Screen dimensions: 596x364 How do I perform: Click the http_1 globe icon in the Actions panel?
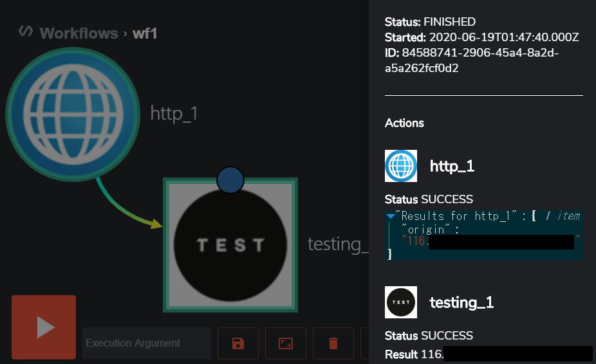coord(401,166)
